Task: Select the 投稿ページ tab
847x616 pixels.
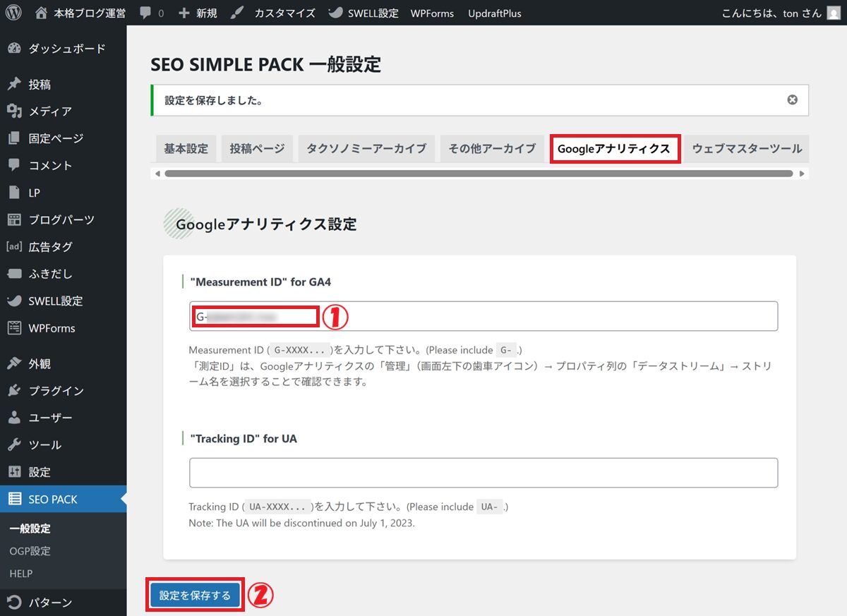Action: [257, 149]
